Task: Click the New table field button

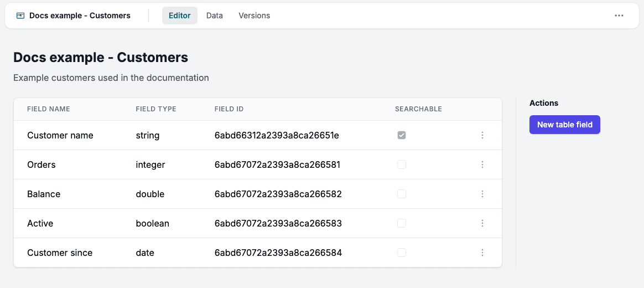Action: 565,125
